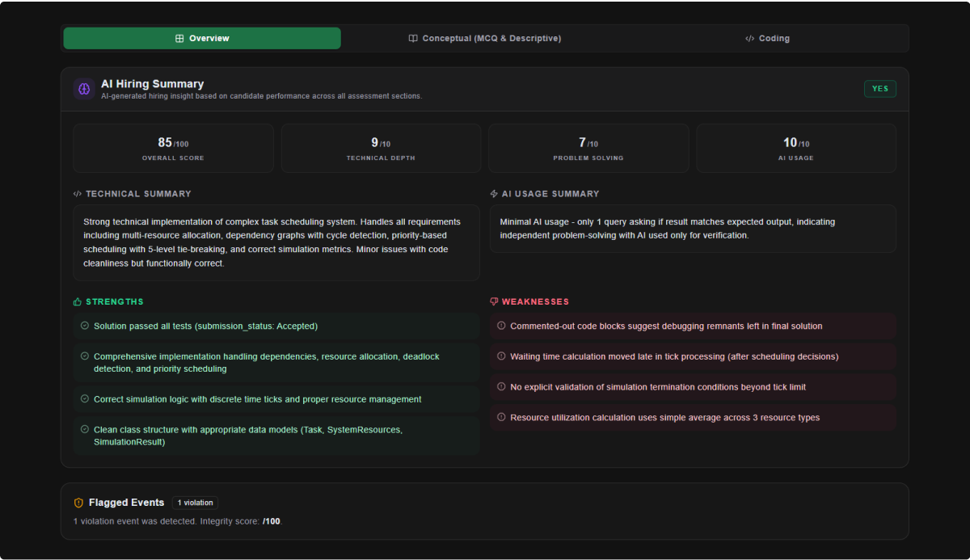The width and height of the screenshot is (970, 560).
Task: Switch to the Overview tab
Action: coord(202,39)
